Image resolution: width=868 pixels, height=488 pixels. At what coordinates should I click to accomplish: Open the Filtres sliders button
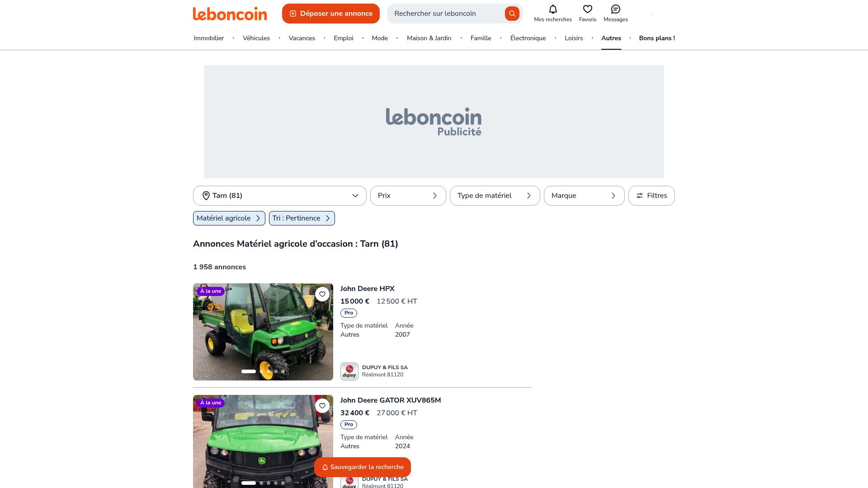(x=651, y=196)
